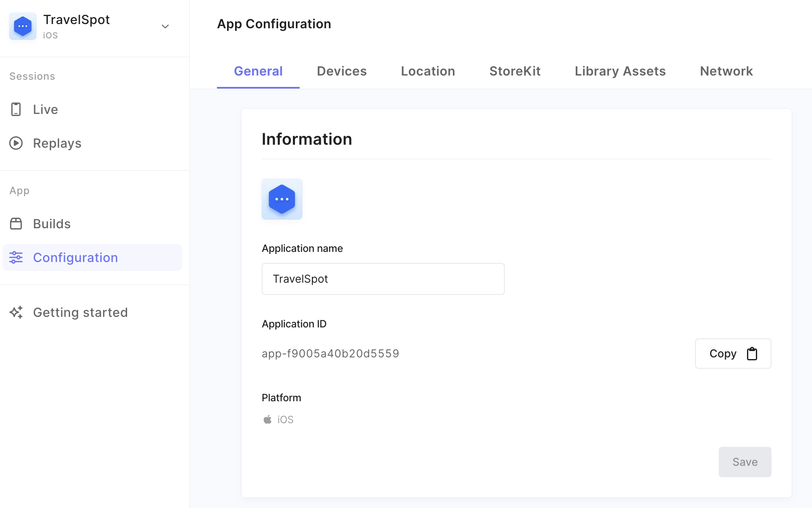Click the Application ID label
Viewport: 812px width, 508px height.
click(x=294, y=324)
